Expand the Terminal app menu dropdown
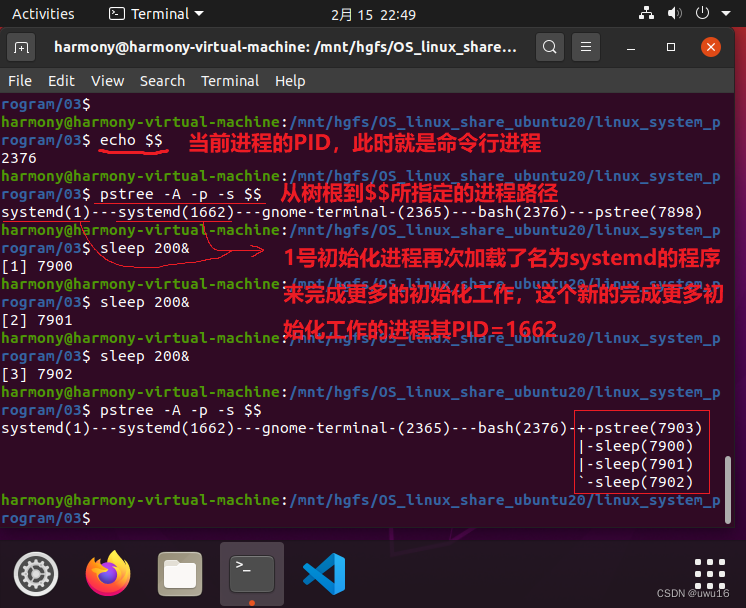 pos(156,14)
